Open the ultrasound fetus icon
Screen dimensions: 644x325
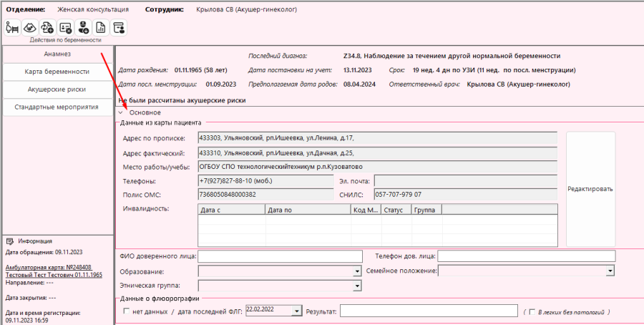[x=30, y=27]
